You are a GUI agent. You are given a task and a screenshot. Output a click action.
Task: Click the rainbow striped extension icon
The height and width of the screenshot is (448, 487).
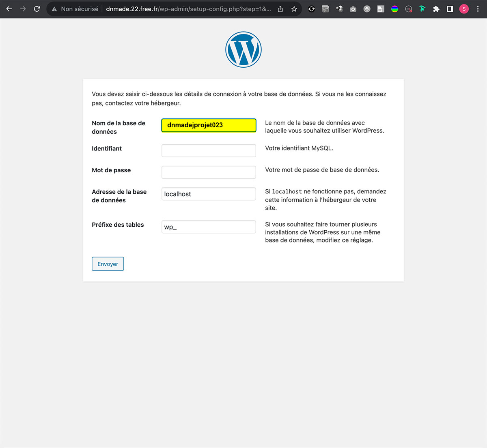pos(394,9)
